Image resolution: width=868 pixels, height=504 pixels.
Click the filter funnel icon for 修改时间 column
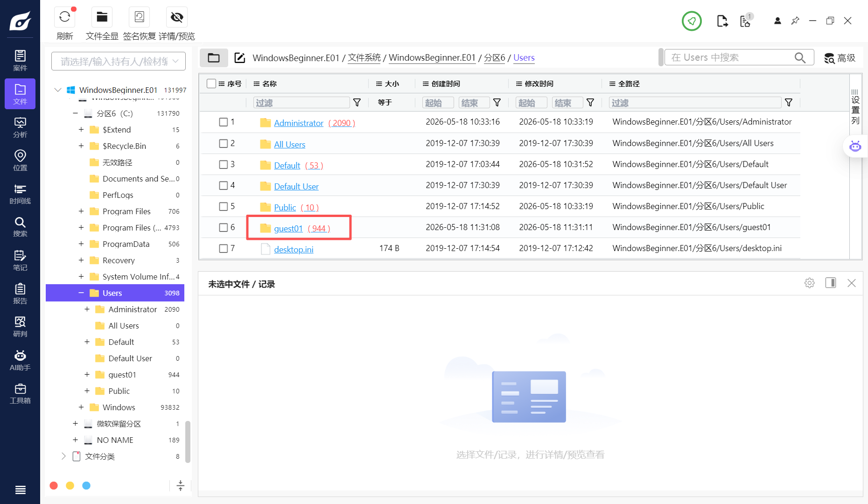590,103
